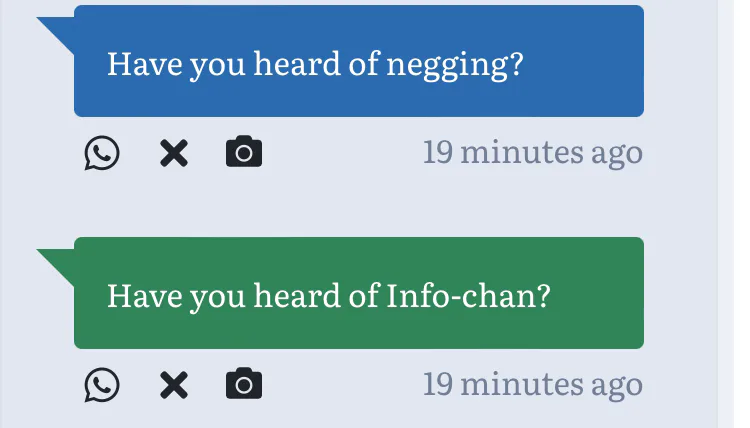
Task: Share the Info-chan message via WhatsApp icon
Action: 102,384
